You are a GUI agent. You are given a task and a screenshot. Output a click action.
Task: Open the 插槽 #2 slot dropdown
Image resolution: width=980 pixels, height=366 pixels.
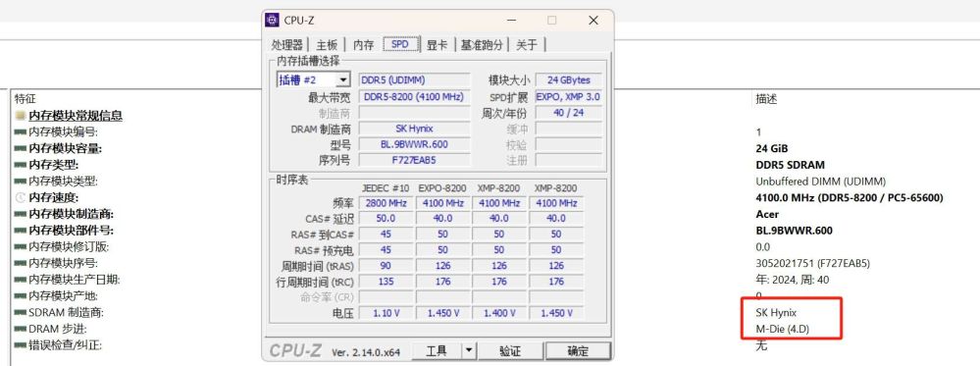(314, 80)
